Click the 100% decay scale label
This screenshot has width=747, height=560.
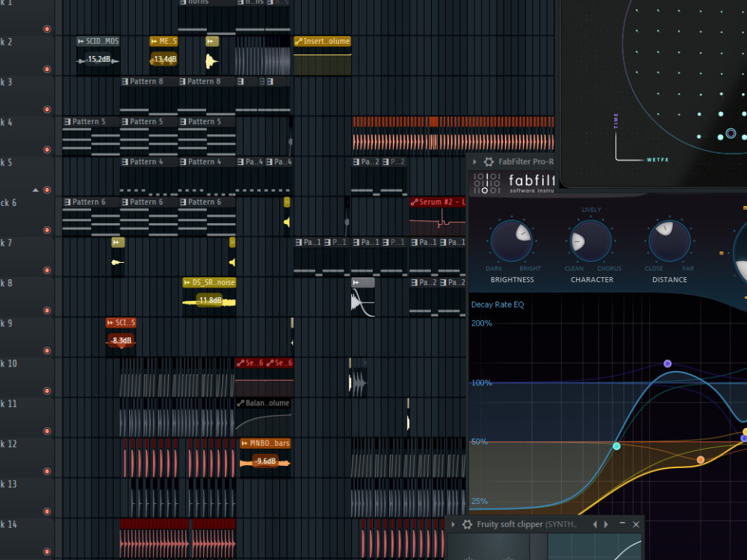coord(481,383)
